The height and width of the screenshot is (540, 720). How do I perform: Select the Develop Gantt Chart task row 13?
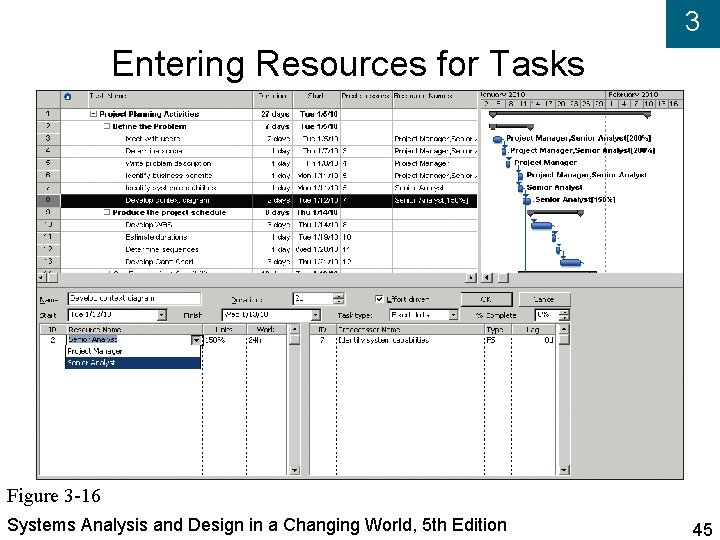pyautogui.click(x=159, y=262)
